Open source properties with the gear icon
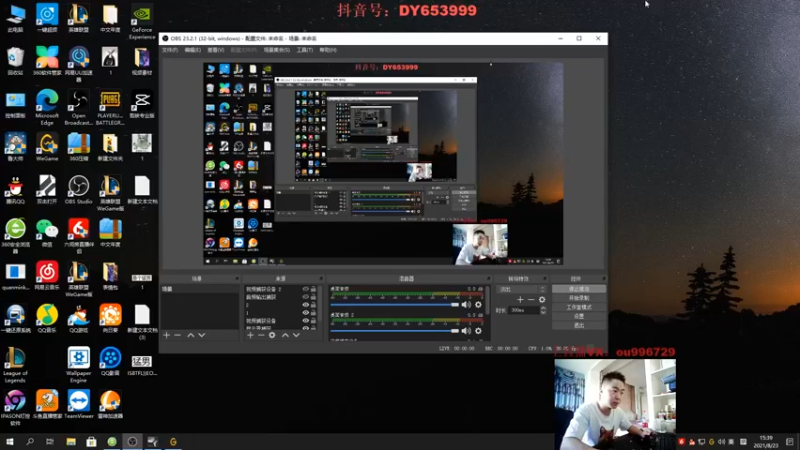This screenshot has width=800, height=450. pos(272,335)
